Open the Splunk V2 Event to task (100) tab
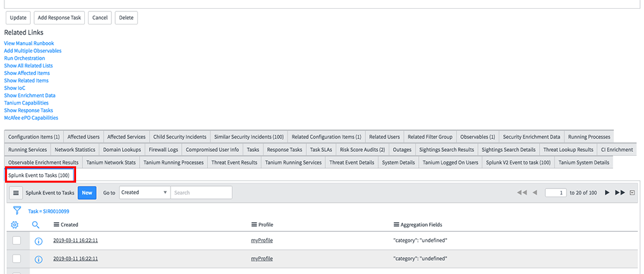 click(x=518, y=163)
